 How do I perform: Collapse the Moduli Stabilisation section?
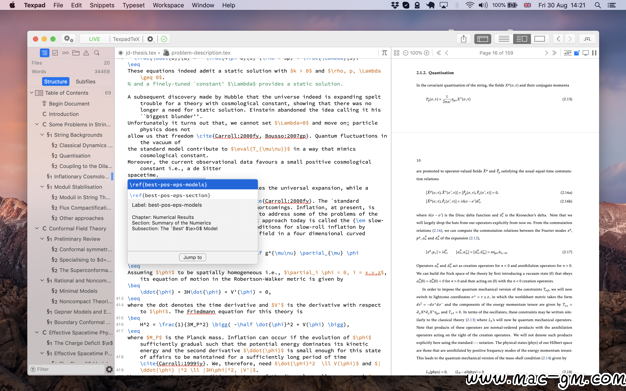point(42,187)
